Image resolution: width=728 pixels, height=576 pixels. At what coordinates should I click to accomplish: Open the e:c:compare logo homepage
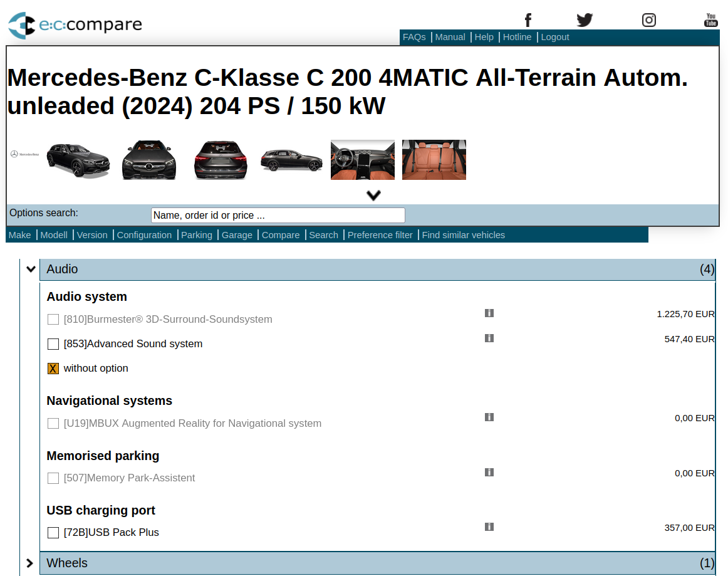tap(75, 25)
